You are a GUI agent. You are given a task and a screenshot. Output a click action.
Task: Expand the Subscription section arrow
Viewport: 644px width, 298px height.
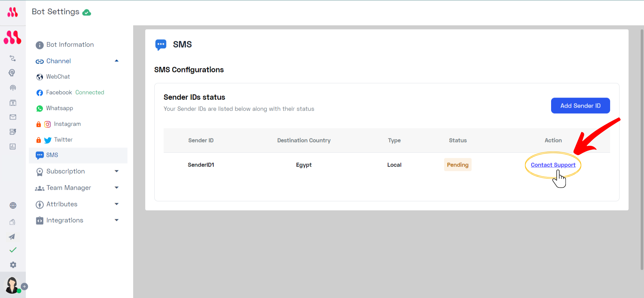pyautogui.click(x=117, y=171)
